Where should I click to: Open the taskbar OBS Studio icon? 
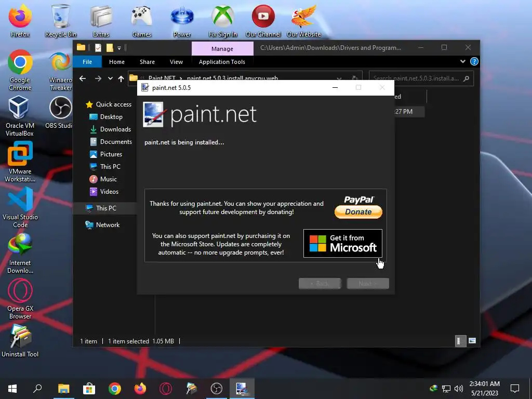click(x=217, y=389)
